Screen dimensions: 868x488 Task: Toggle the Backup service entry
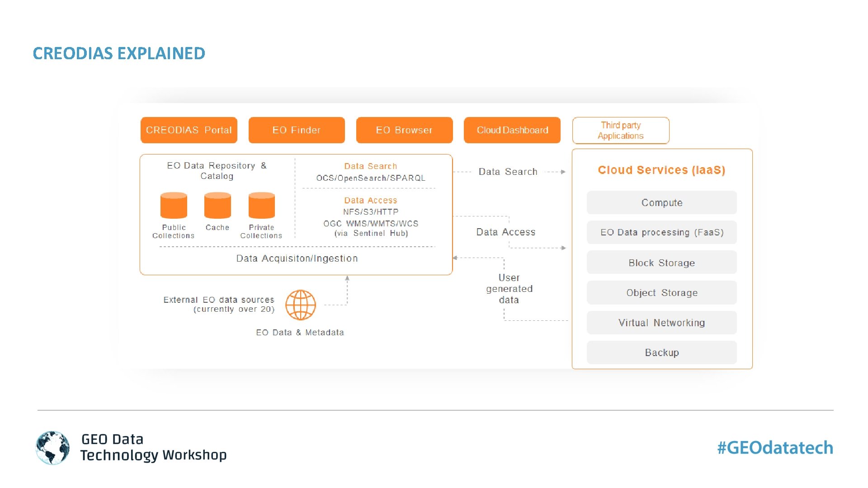661,352
